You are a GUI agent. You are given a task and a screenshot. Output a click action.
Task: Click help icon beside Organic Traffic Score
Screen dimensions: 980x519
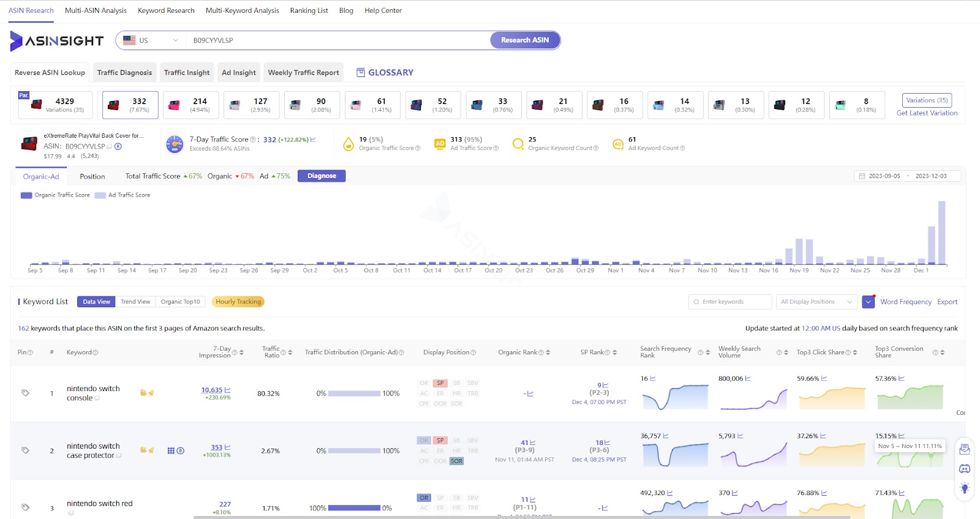click(x=418, y=148)
